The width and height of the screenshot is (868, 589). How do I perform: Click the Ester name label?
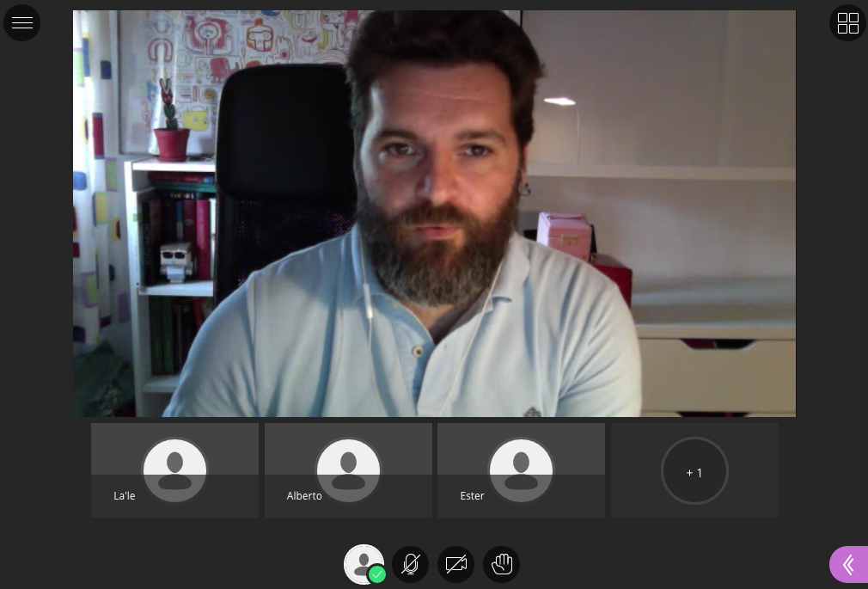(x=472, y=496)
